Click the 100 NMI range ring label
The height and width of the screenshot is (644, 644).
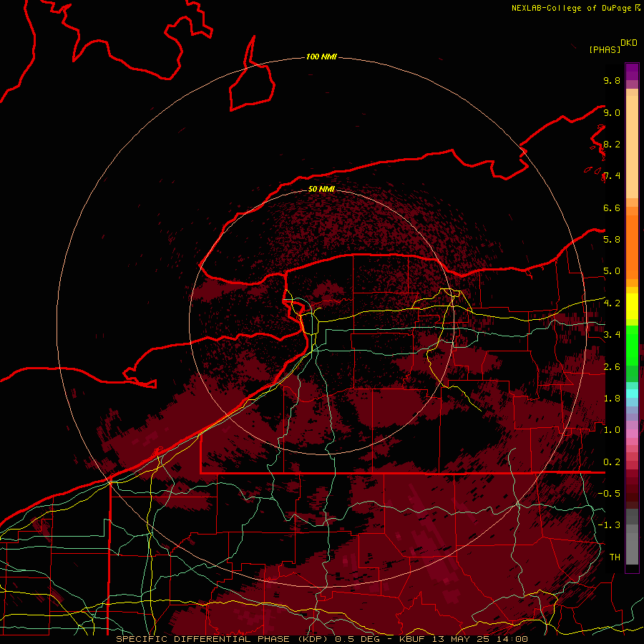321,57
